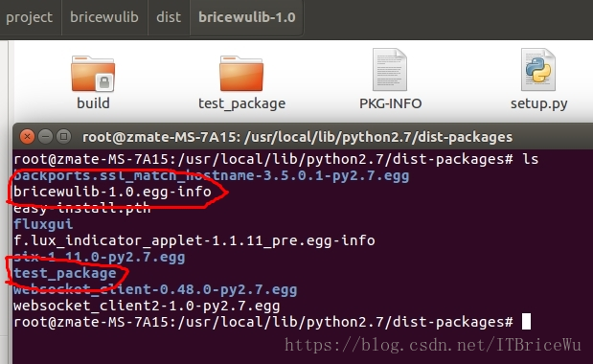Open the test_package folder icon

click(241, 74)
